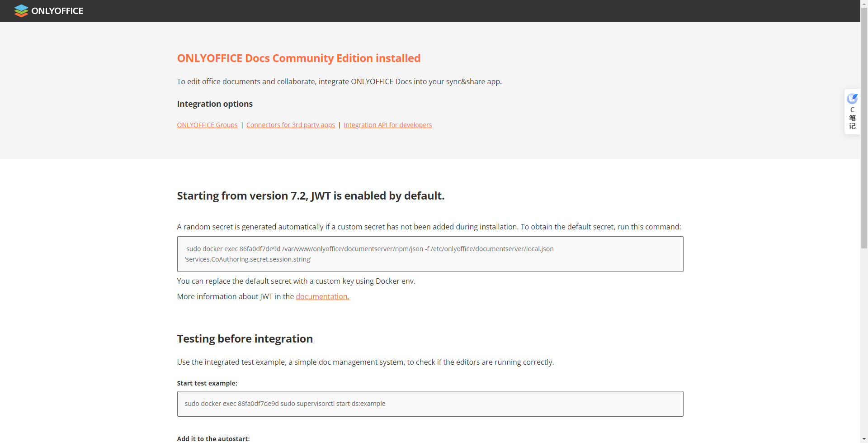
Task: Click the scrollbar down arrow
Action: coord(864,439)
